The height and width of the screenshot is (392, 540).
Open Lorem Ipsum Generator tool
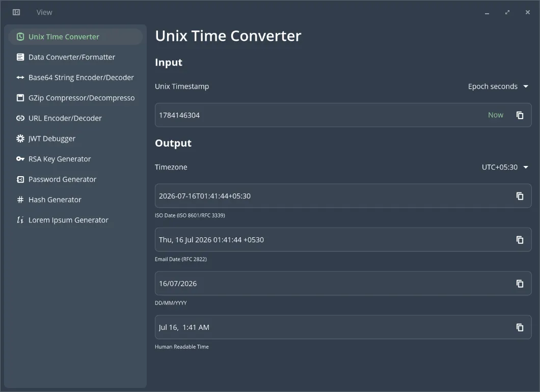tap(75, 220)
